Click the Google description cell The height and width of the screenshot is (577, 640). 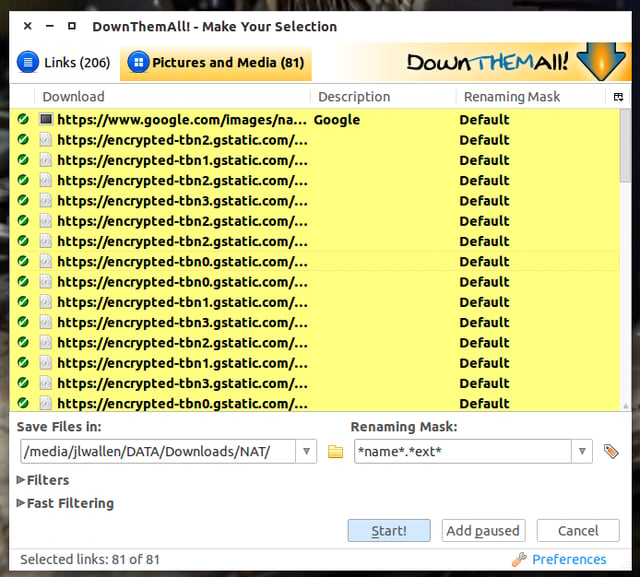(x=337, y=120)
